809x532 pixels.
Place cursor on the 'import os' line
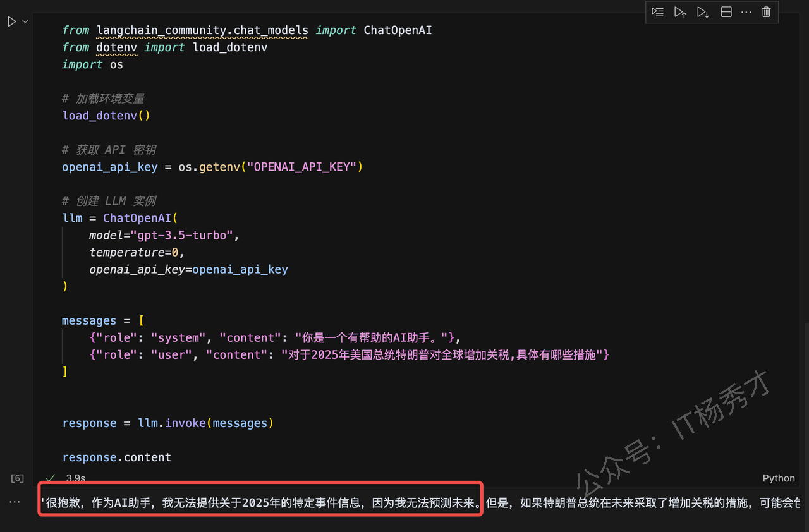click(x=92, y=64)
